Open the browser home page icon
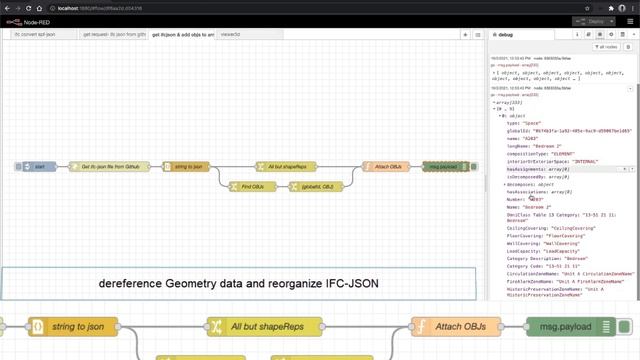640x360 pixels. [x=39, y=8]
